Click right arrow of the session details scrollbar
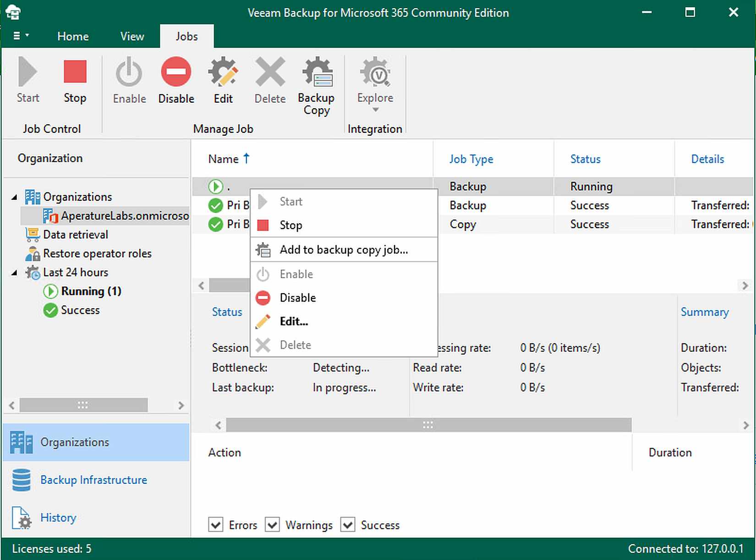The height and width of the screenshot is (560, 756). (x=746, y=425)
